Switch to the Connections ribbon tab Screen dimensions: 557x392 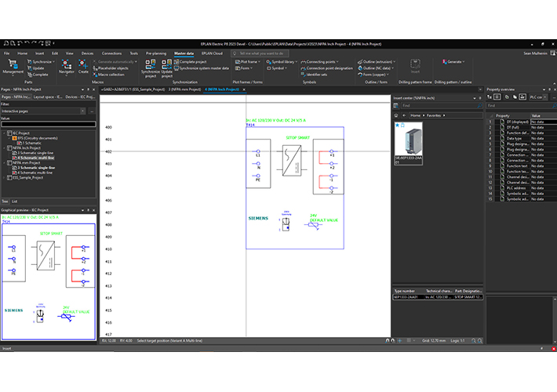pyautogui.click(x=111, y=53)
